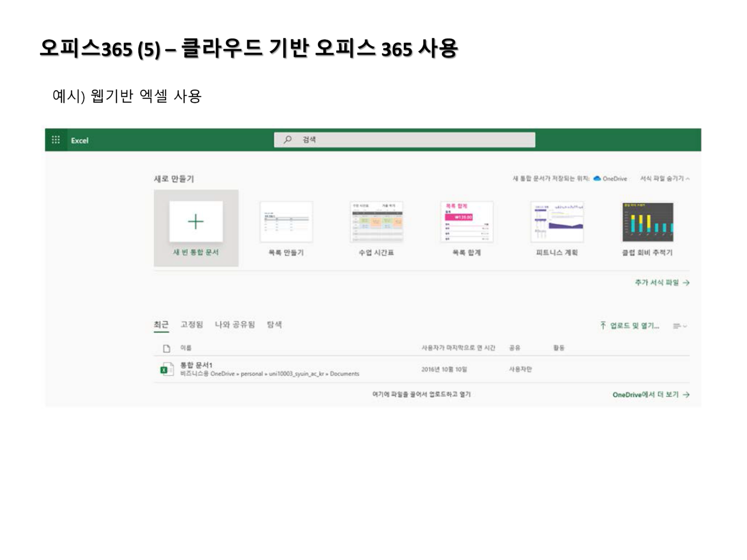Open 추가 서식 파일 link
This screenshot has height=560, width=747.
[x=662, y=283]
